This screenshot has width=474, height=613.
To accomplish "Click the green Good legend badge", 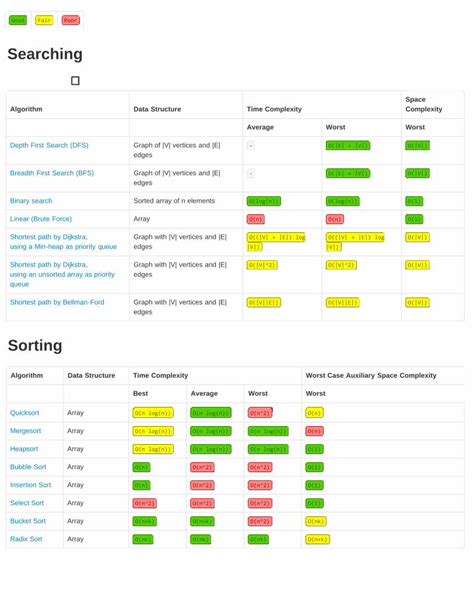I will [x=18, y=20].
